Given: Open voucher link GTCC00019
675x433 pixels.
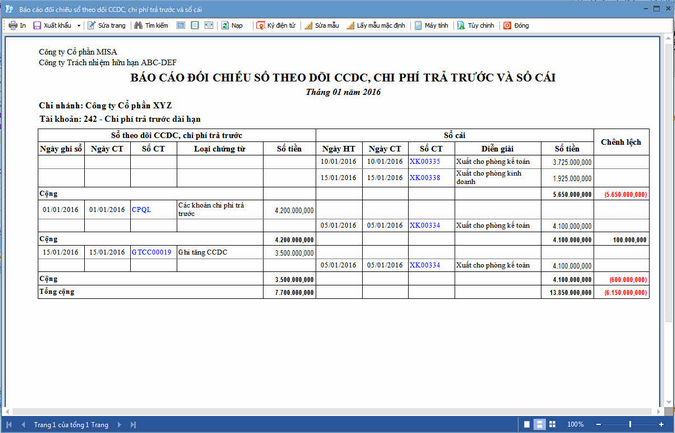Looking at the screenshot, I should (152, 252).
